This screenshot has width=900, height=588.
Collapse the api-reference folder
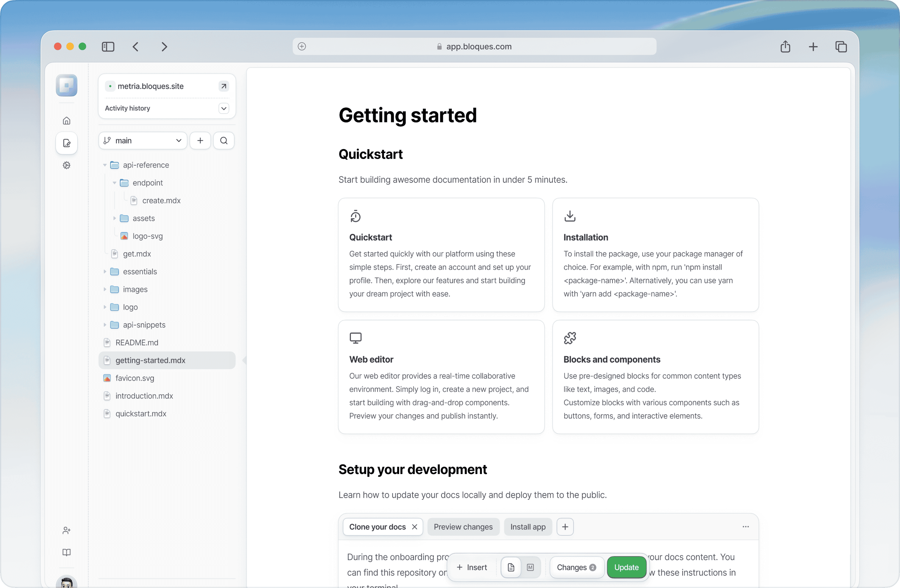pos(105,165)
